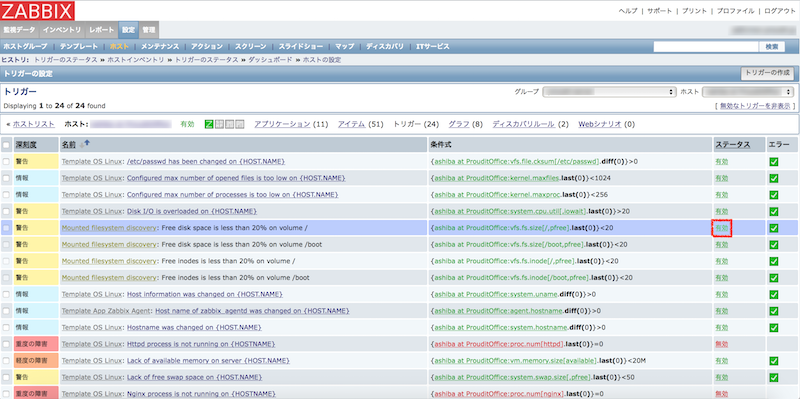Click the greyed IPMI availability icon
Viewport: 800px width, 399px height.
(x=240, y=124)
